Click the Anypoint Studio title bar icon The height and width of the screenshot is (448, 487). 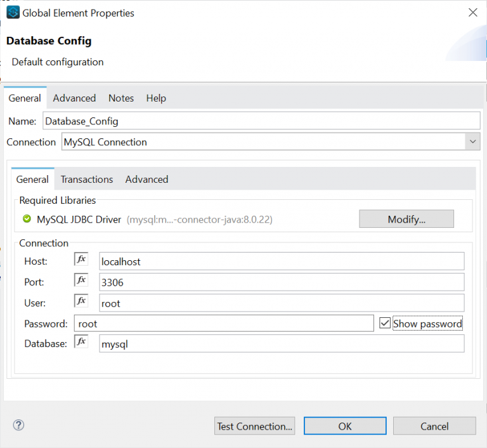(13, 13)
